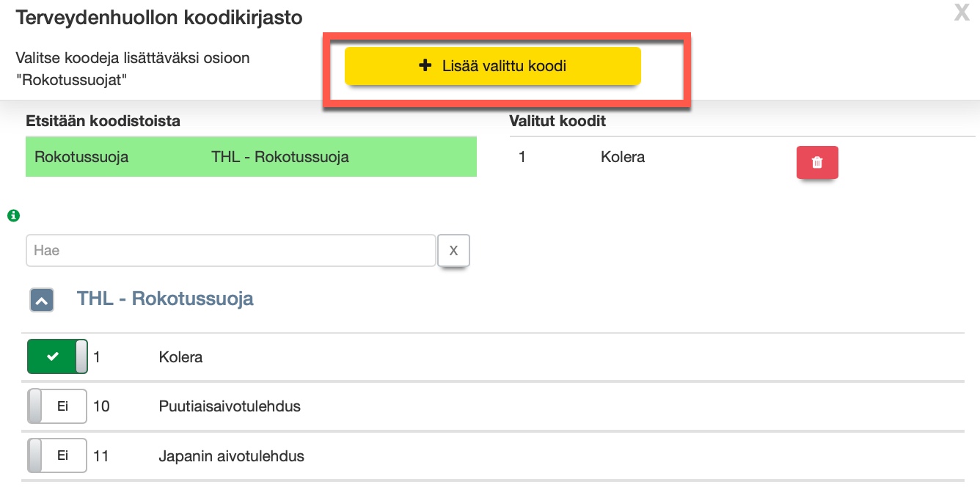Screen dimensions: 980x487
Task: Click the Puutiaisaivotulehdus row label
Action: [x=230, y=406]
